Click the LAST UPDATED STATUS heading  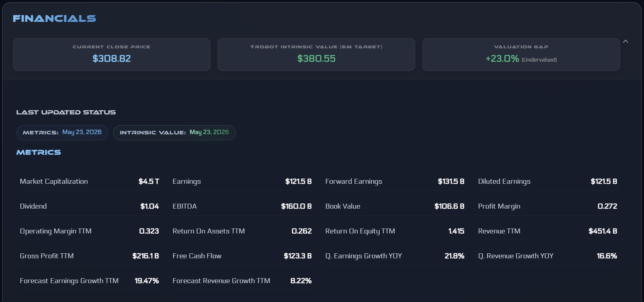[x=66, y=112]
